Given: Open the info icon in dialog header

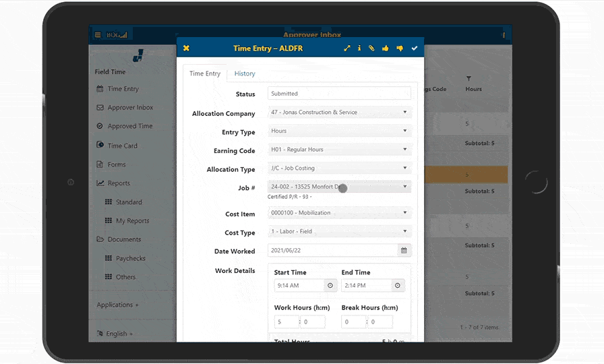Looking at the screenshot, I should [359, 48].
